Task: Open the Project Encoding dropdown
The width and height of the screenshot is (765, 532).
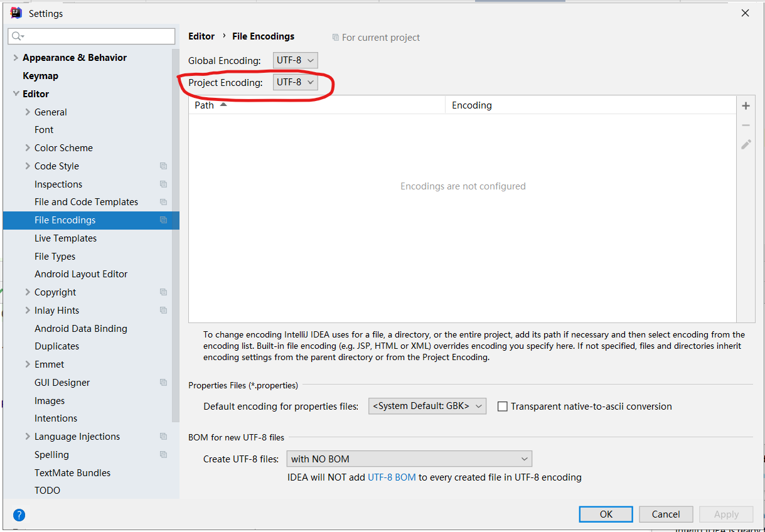Action: pyautogui.click(x=296, y=82)
